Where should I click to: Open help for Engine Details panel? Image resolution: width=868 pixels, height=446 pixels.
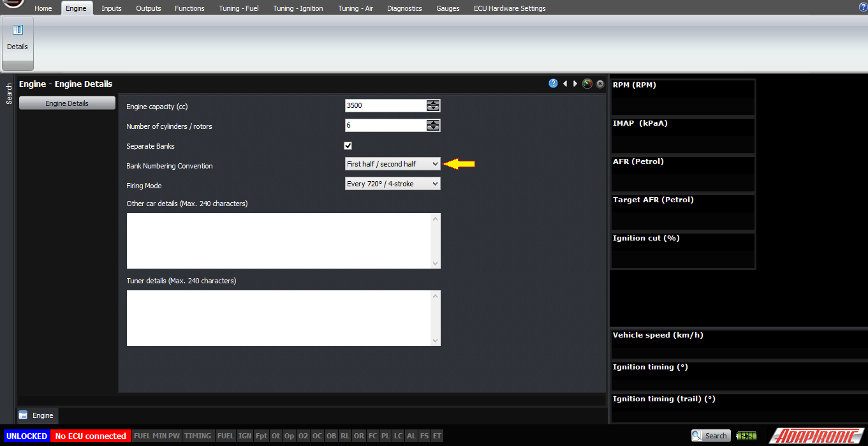coord(553,84)
